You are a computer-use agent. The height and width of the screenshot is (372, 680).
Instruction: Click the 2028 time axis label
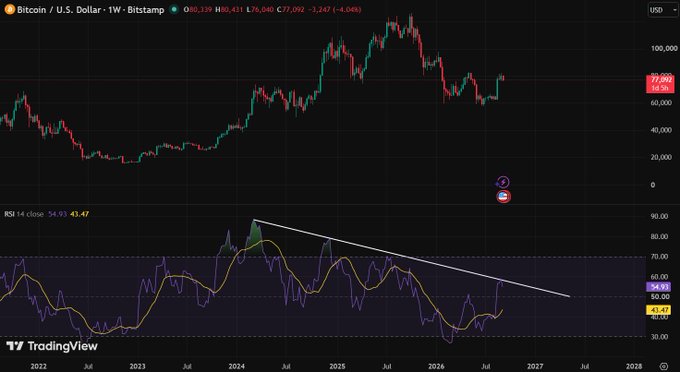pyautogui.click(x=634, y=366)
